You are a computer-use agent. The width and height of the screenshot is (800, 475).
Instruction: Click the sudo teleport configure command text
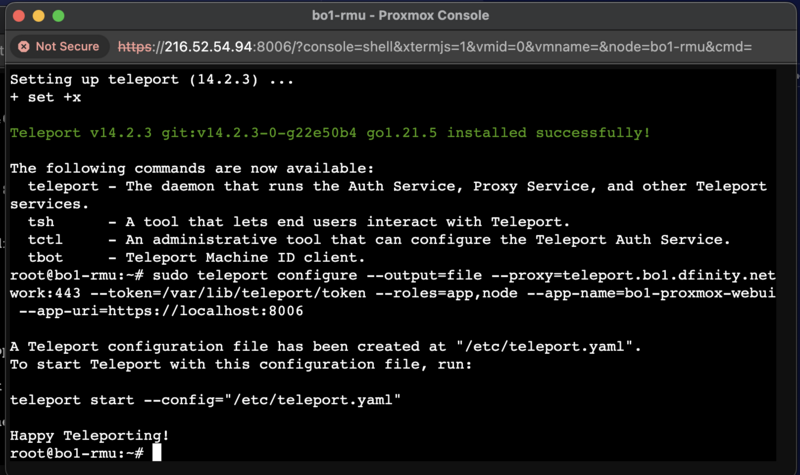[255, 276]
